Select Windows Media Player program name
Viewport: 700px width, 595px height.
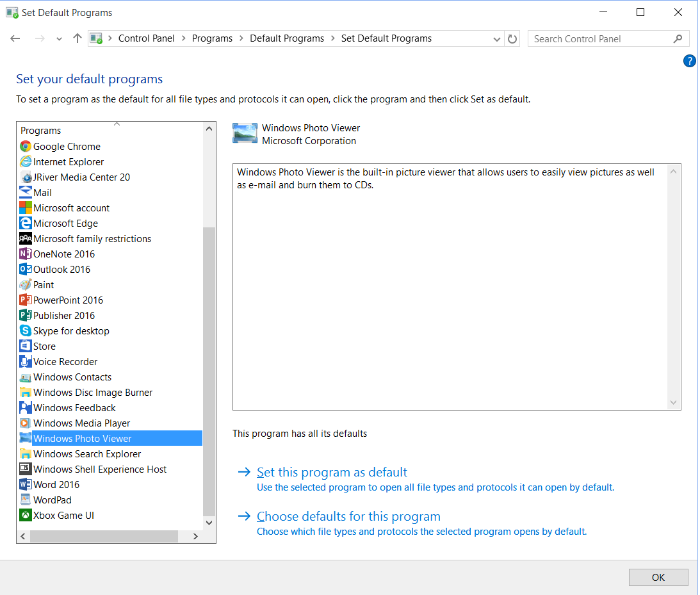(x=82, y=423)
